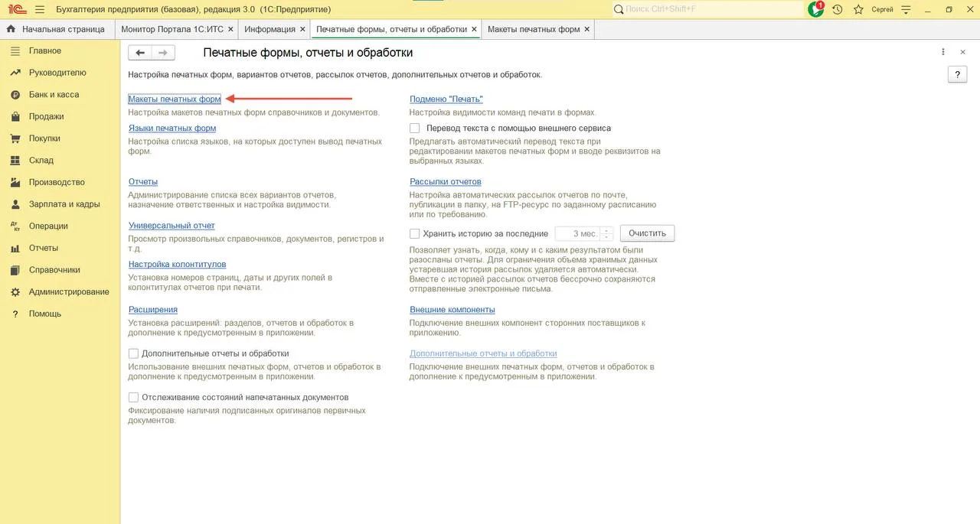Click the Справочники sidebar icon
980x524 pixels.
click(x=15, y=270)
